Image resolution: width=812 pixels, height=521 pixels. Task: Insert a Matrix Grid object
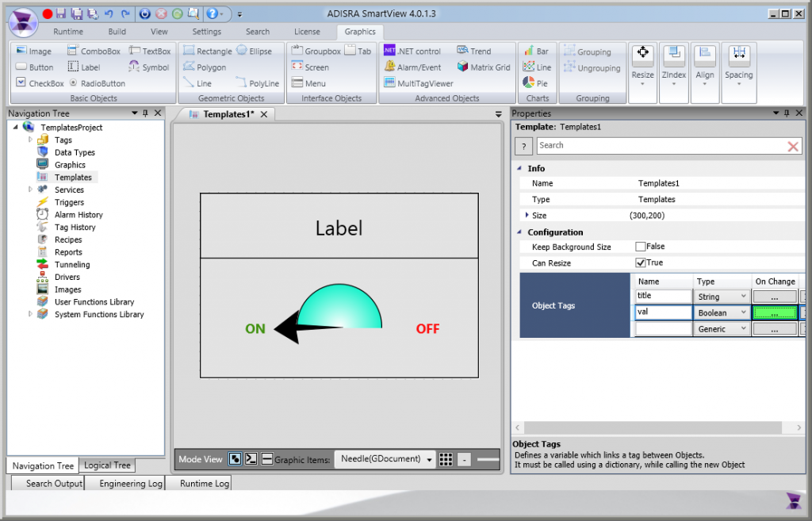point(484,67)
